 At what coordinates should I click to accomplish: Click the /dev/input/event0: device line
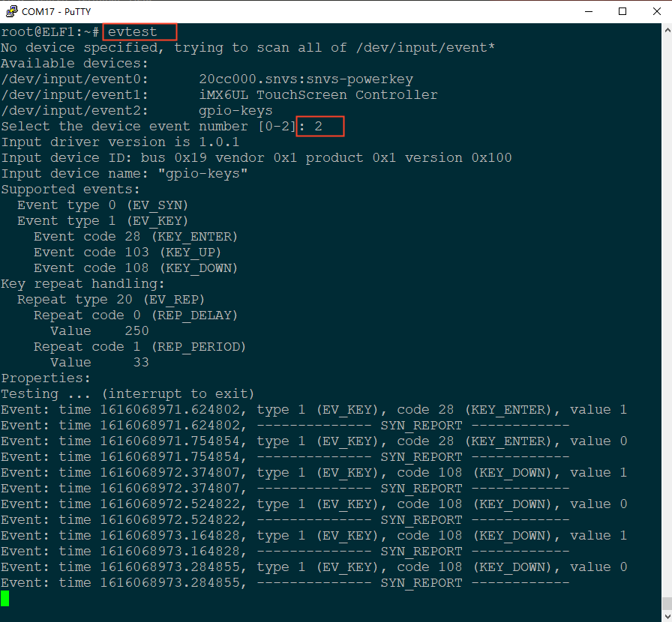(x=207, y=79)
